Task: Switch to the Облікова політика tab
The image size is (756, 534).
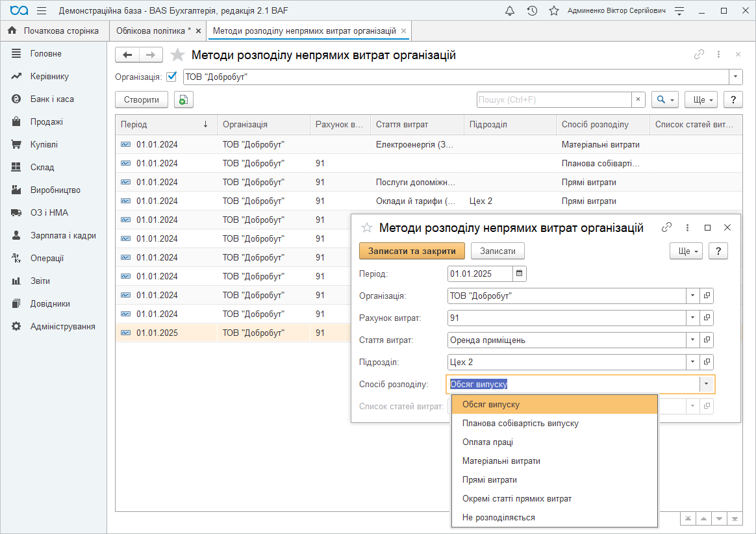Action: 153,31
